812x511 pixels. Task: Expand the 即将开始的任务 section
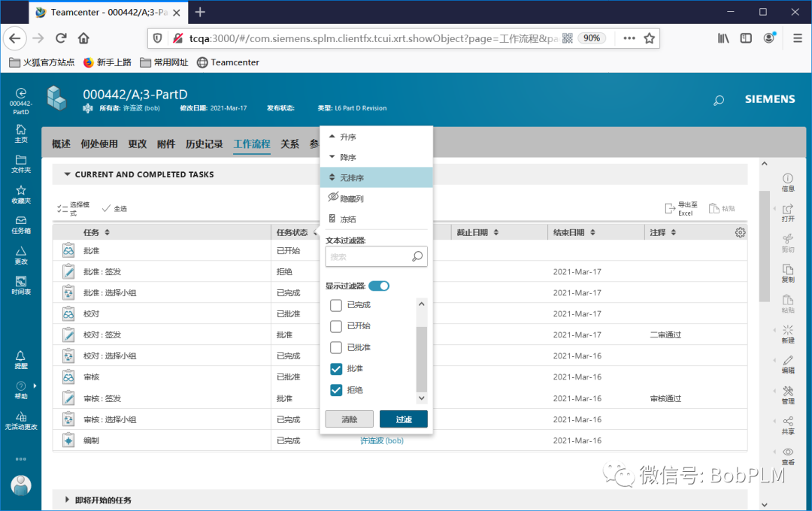point(67,500)
